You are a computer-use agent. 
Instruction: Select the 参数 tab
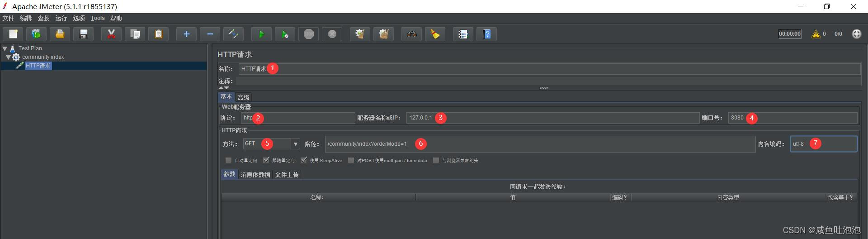pyautogui.click(x=229, y=174)
